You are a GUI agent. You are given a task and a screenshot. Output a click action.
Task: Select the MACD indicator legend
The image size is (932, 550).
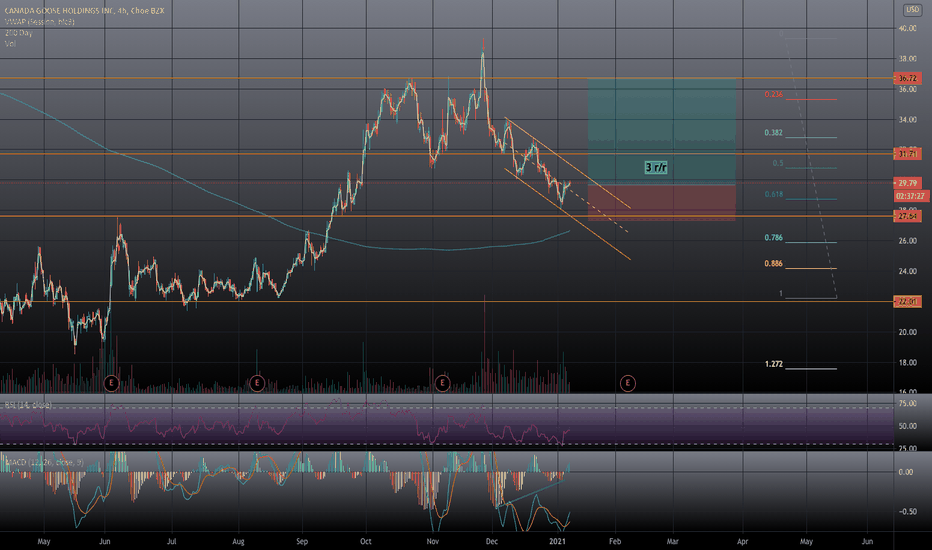click(44, 462)
